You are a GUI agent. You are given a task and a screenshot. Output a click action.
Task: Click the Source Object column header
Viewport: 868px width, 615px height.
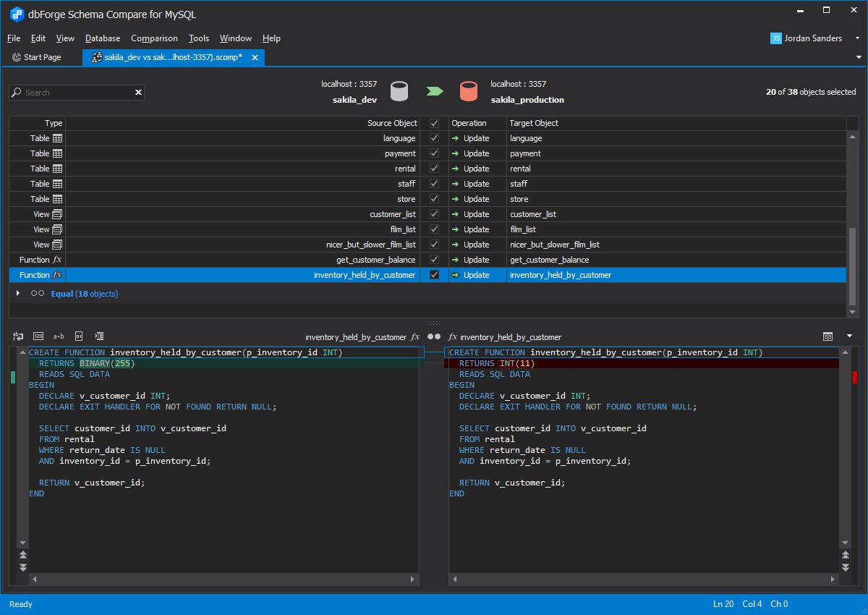coord(391,123)
